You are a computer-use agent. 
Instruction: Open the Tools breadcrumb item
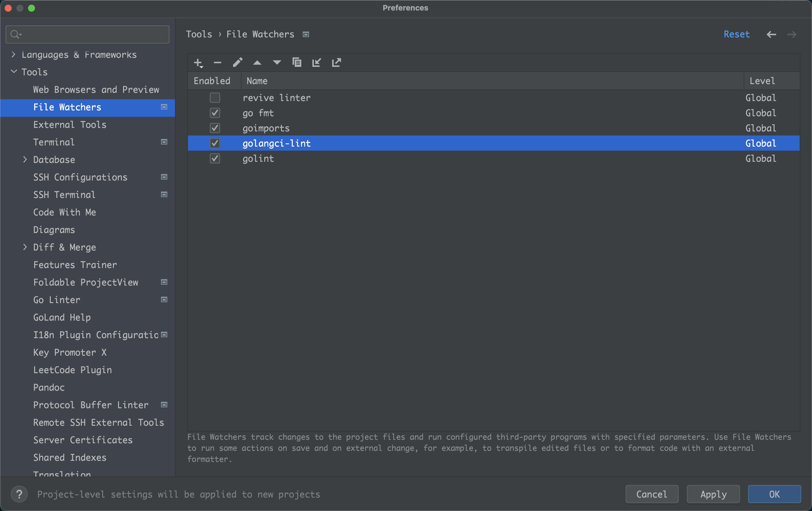pyautogui.click(x=199, y=34)
